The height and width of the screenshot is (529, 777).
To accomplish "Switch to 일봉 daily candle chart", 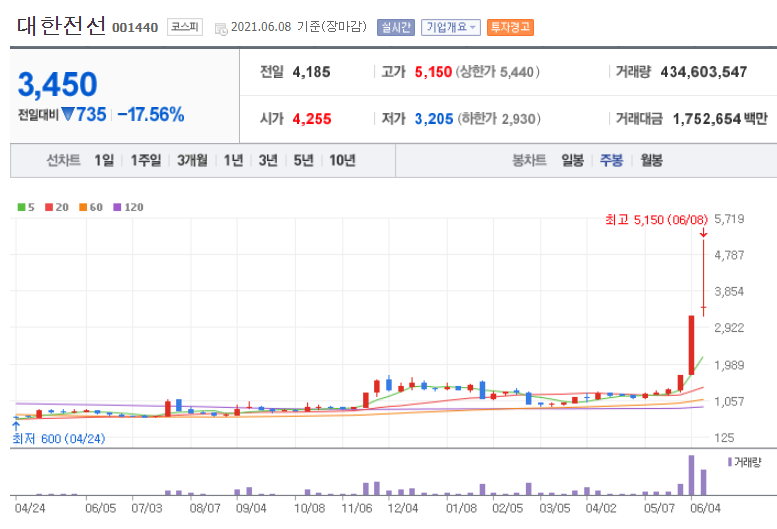I will [572, 160].
